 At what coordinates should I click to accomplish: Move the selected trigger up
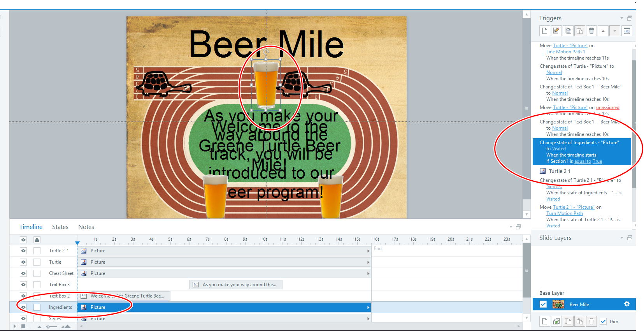[603, 31]
